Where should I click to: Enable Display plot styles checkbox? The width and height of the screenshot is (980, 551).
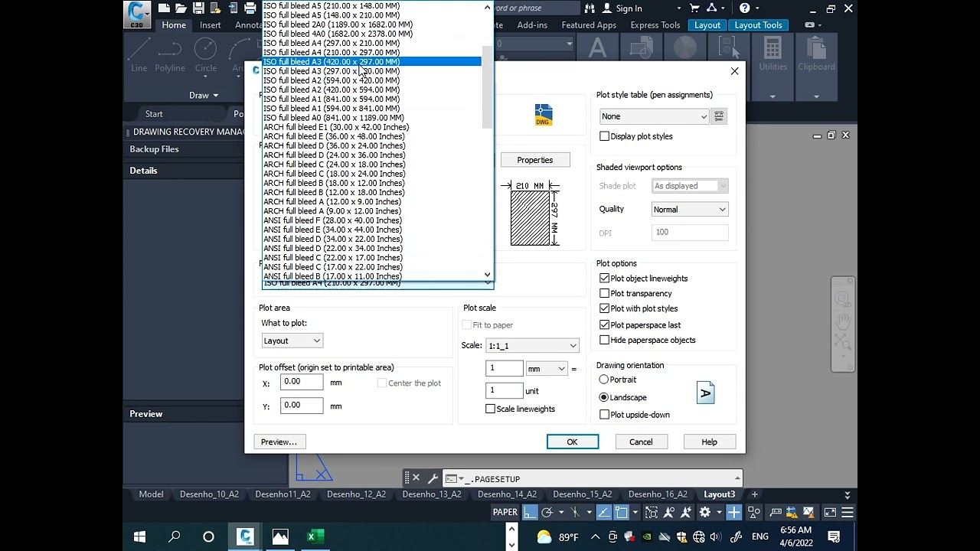[x=605, y=136]
